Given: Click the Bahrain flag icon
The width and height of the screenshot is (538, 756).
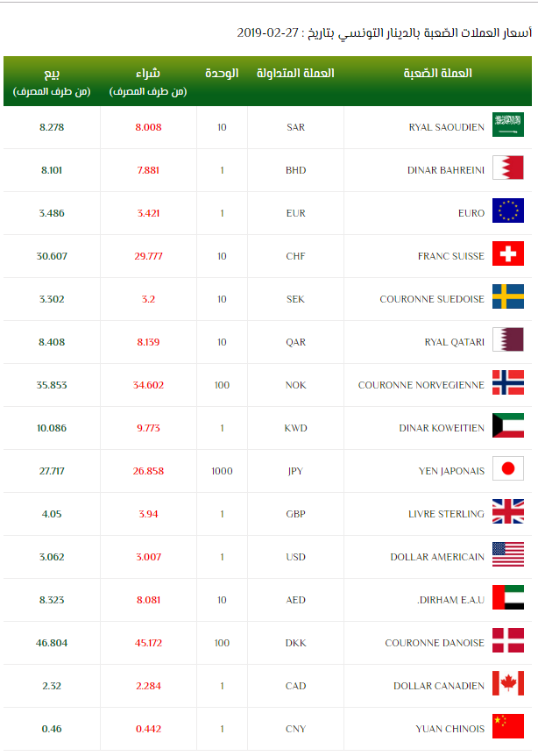Looking at the screenshot, I should tap(507, 169).
